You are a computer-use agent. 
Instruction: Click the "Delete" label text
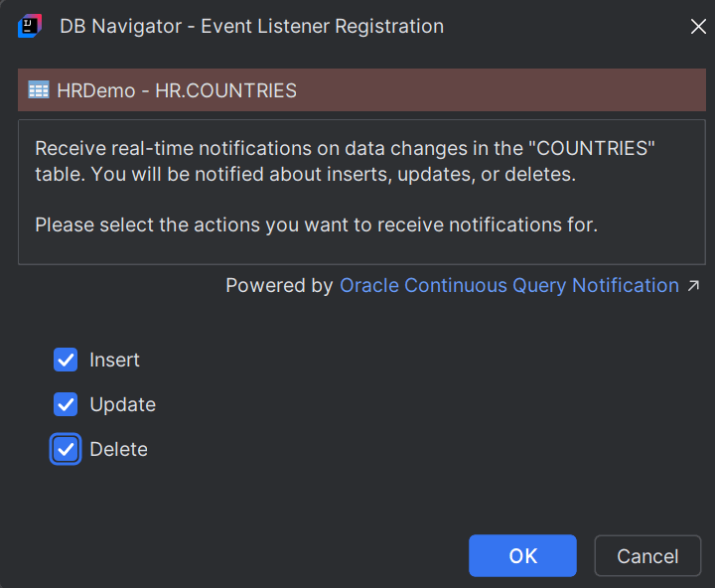[118, 449]
